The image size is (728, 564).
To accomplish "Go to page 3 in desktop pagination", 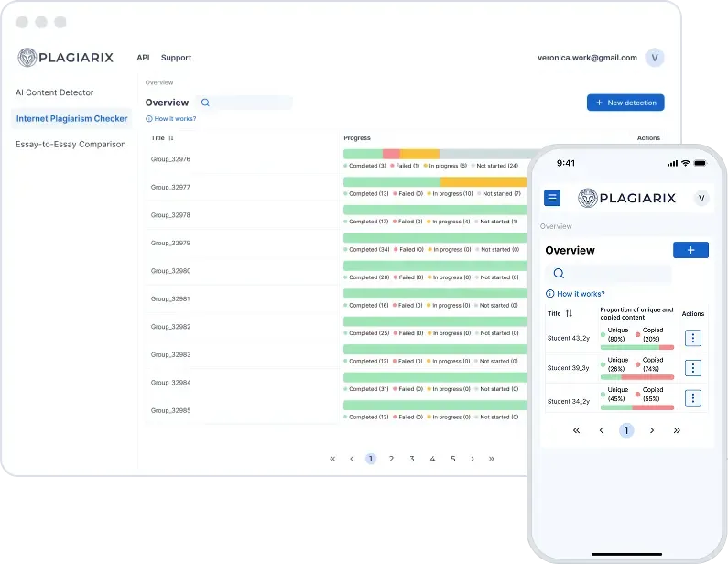I will coord(412,459).
